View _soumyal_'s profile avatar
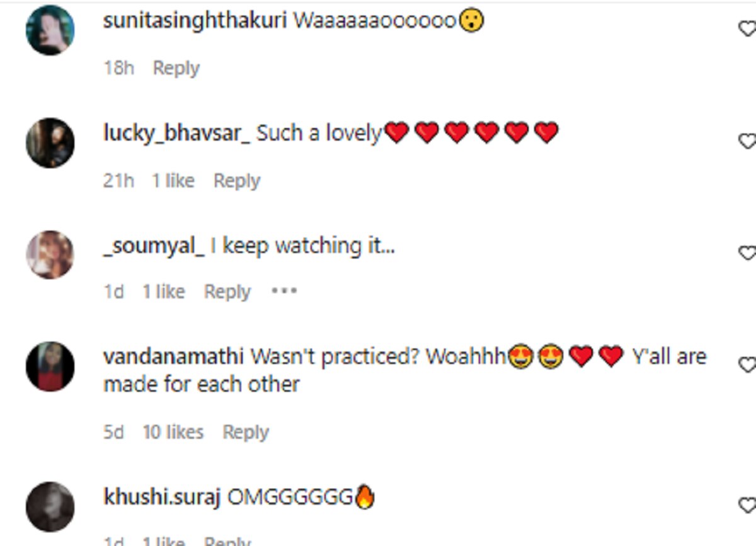Screen dimensions: 756x546 coord(50,255)
